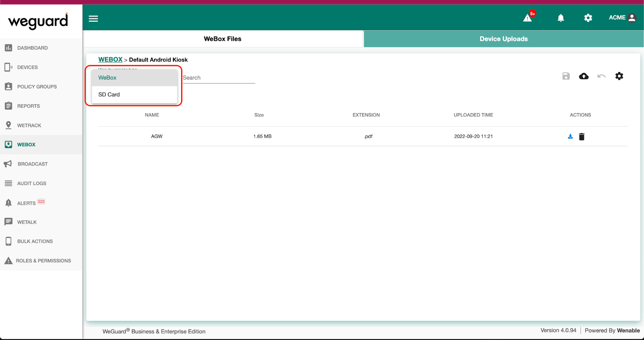Click the UPLOADED TIME column header
The width and height of the screenshot is (644, 340).
(473, 115)
